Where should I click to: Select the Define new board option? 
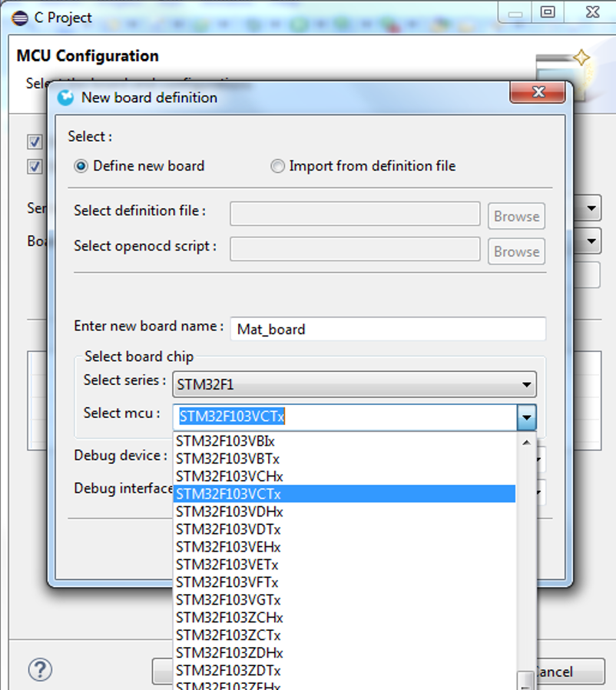tap(81, 166)
